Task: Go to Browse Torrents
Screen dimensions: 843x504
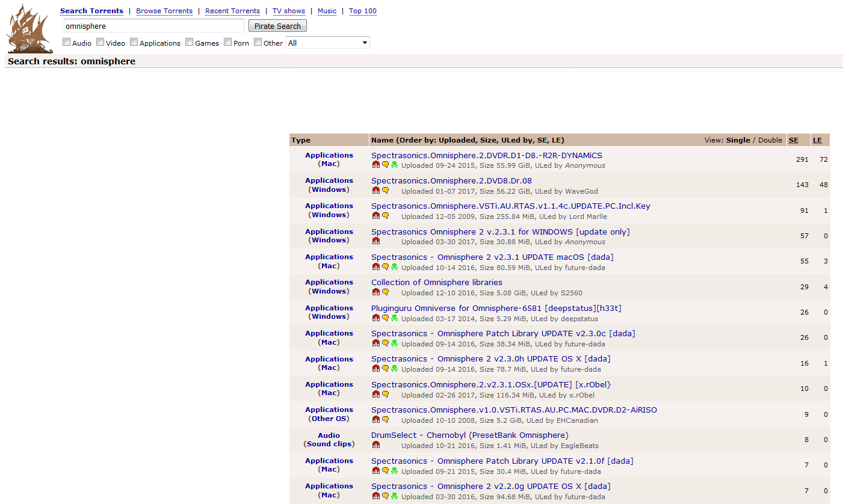Action: 164,11
